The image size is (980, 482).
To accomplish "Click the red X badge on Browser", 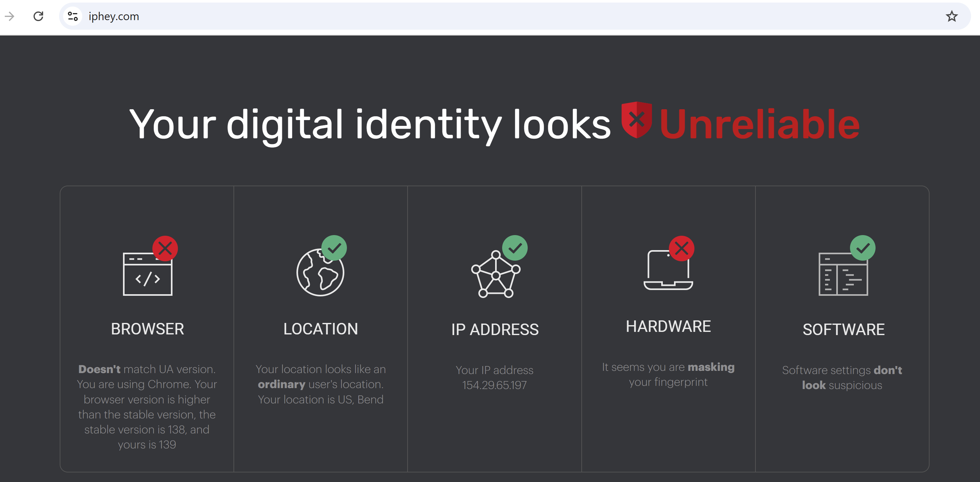I will click(165, 249).
